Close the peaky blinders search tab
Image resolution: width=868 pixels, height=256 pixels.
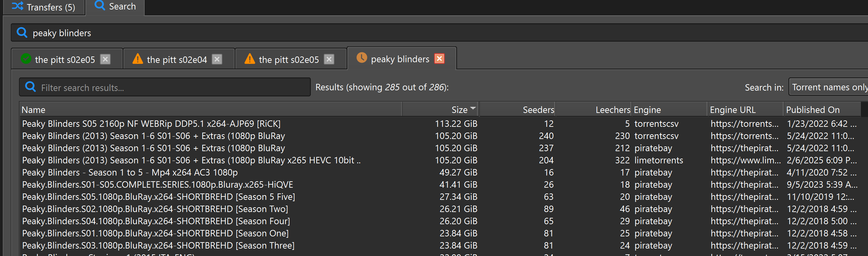[439, 59]
